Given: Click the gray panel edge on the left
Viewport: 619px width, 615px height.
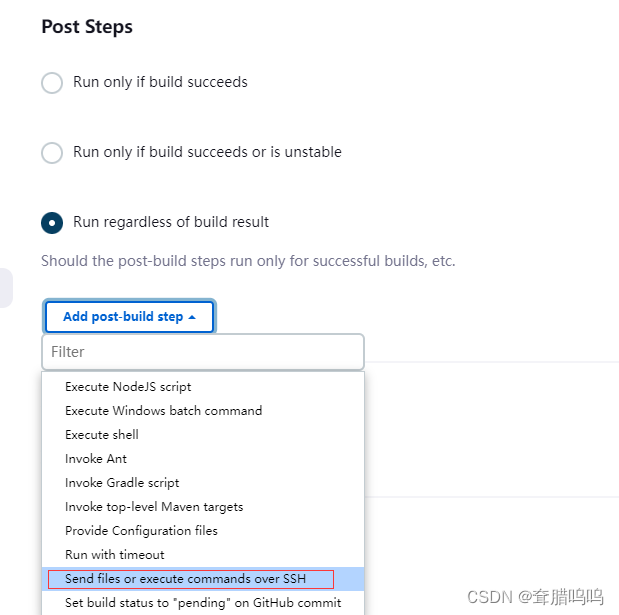Looking at the screenshot, I should pyautogui.click(x=6, y=287).
